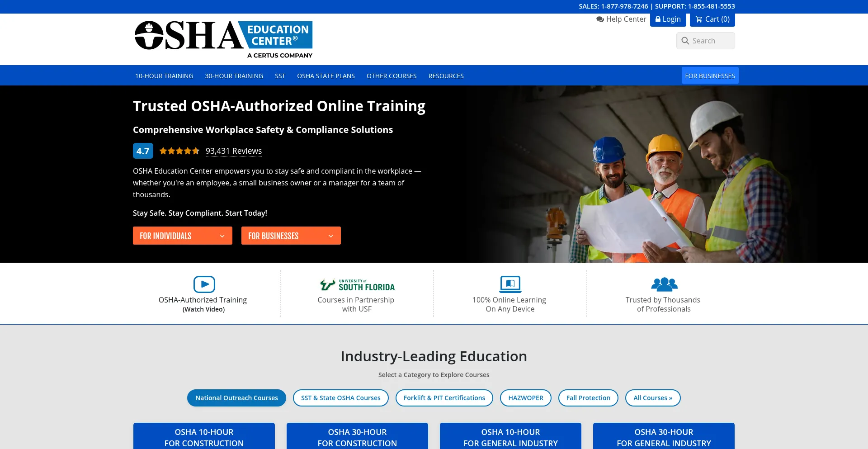Click the magnifying glass search icon

click(685, 41)
